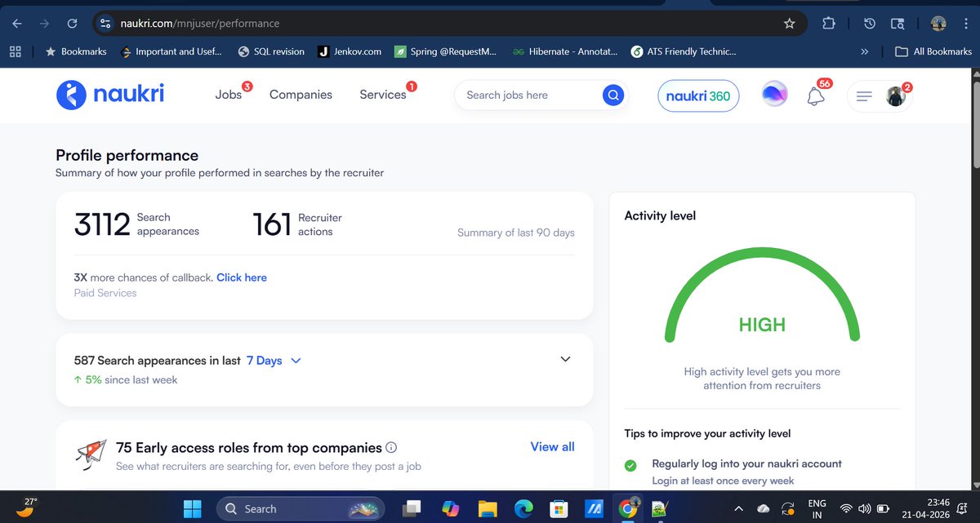Open the Spring @RequestM... bookmark
The image size is (980, 523).
(x=445, y=51)
